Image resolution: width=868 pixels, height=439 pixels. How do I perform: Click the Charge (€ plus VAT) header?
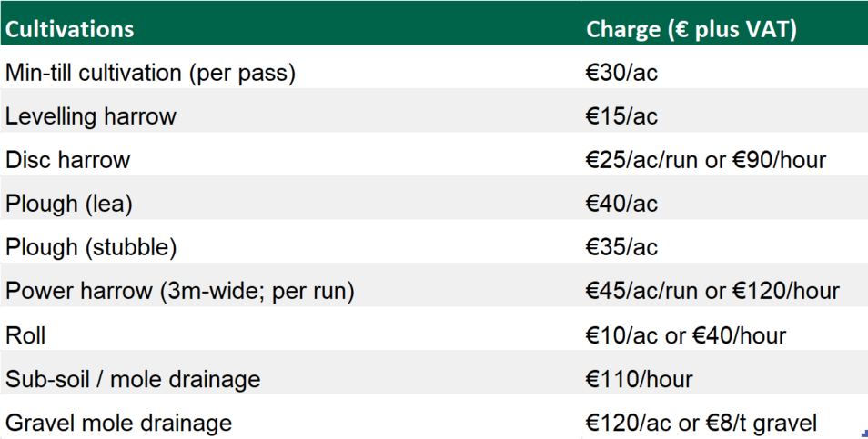tap(691, 29)
